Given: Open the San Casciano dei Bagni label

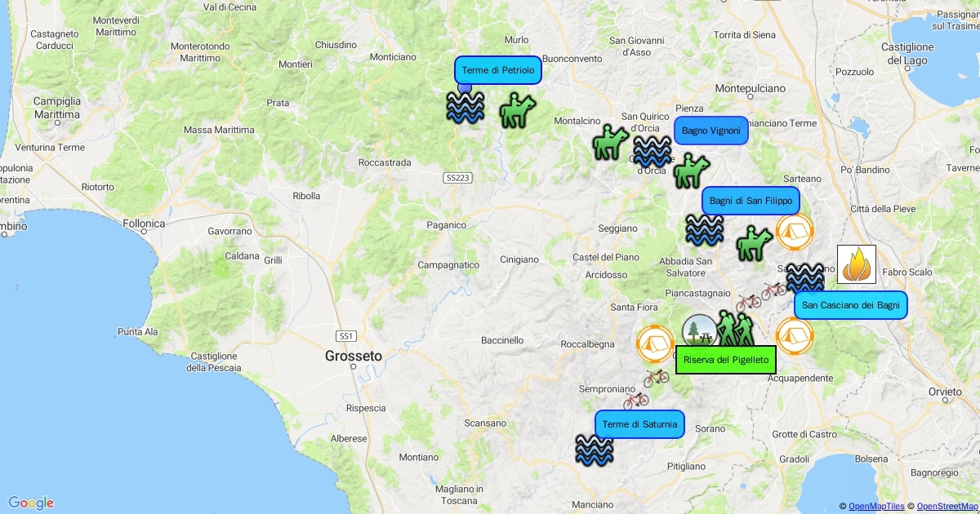Looking at the screenshot, I should (x=851, y=306).
